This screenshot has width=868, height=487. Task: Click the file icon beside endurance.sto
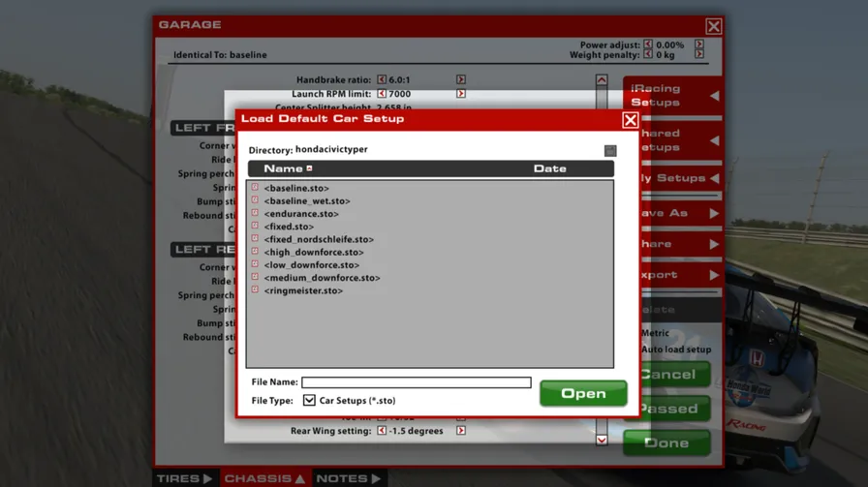(x=255, y=212)
